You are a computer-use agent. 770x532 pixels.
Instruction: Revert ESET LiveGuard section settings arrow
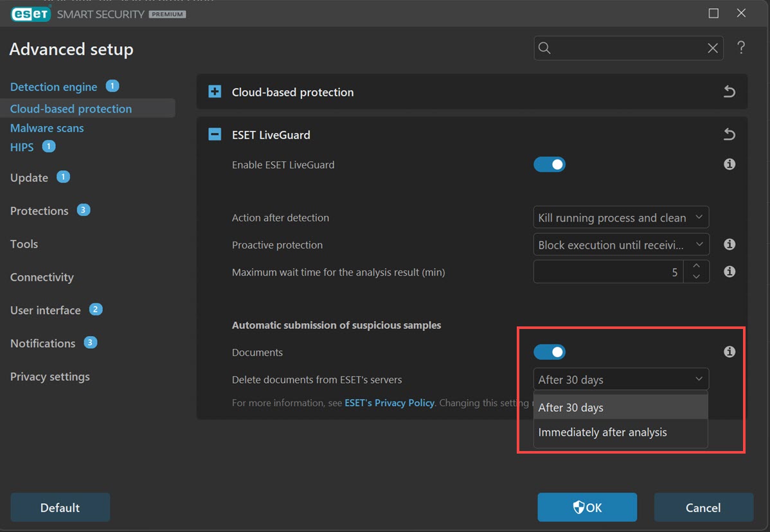[729, 134]
